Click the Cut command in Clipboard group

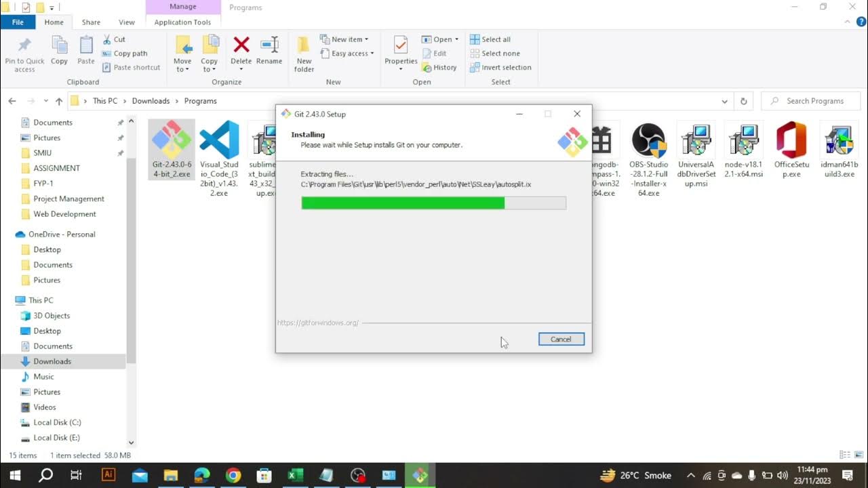(x=114, y=39)
